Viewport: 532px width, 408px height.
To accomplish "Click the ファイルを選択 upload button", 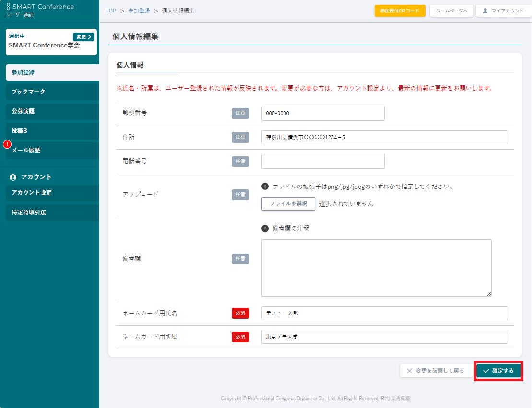I will [288, 204].
